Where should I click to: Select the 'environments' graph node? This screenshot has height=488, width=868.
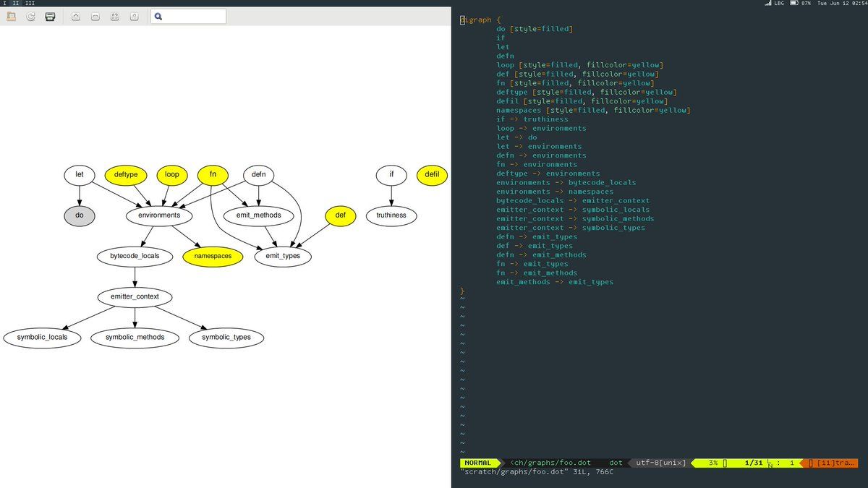point(159,215)
